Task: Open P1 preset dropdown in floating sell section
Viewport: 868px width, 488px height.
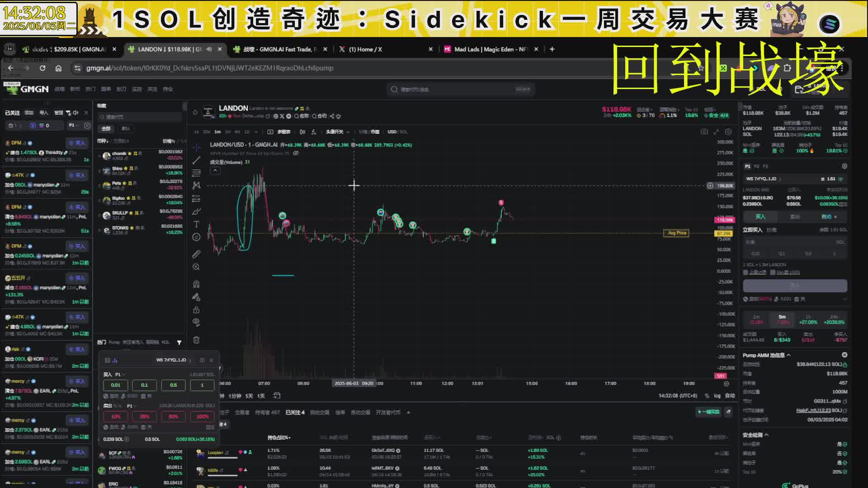Action: 132,406
